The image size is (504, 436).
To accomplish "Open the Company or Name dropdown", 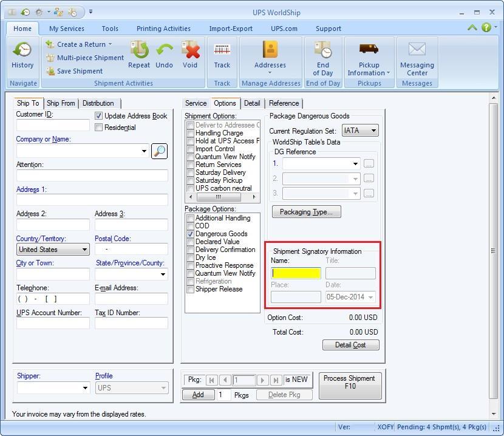I will tap(144, 151).
